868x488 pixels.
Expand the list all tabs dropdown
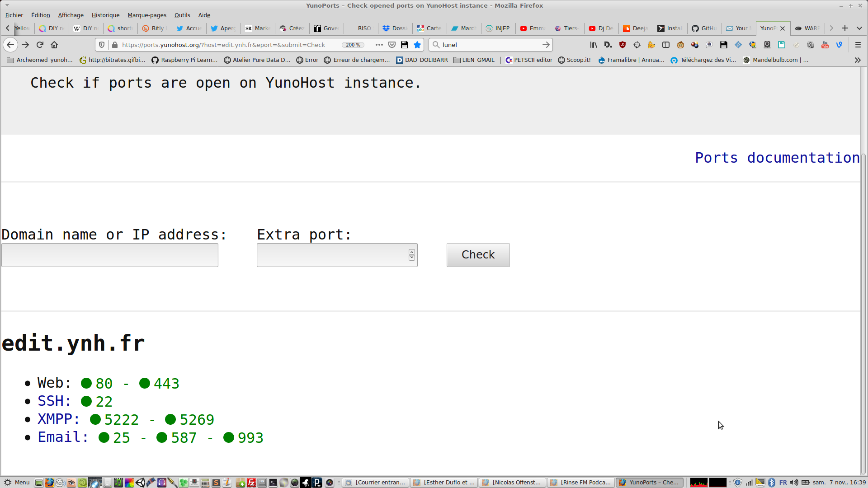point(859,28)
